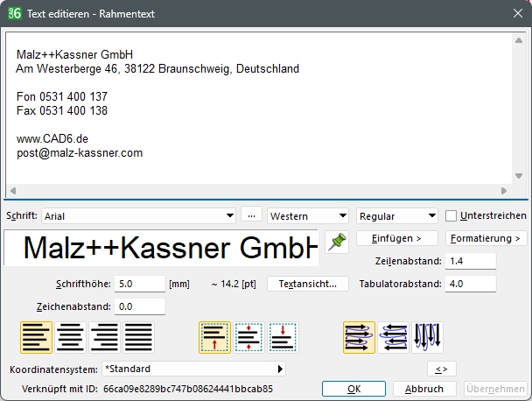
Task: Confirm with the OK button
Action: tap(353, 389)
